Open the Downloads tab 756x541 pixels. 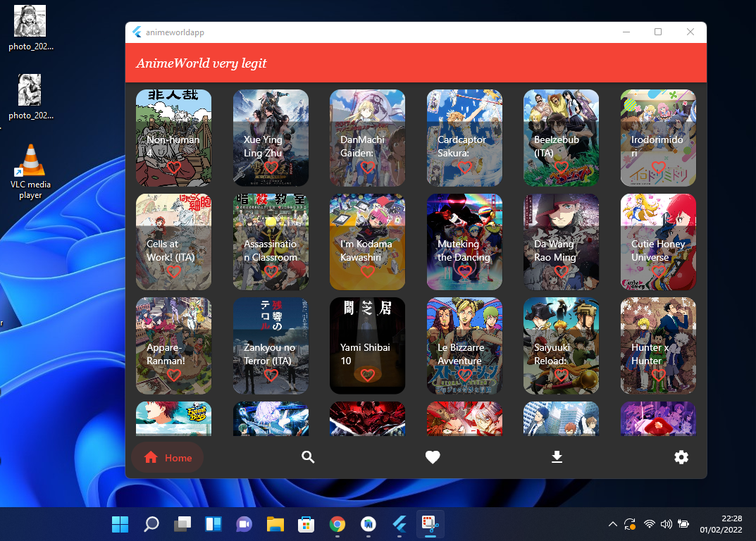(x=557, y=457)
